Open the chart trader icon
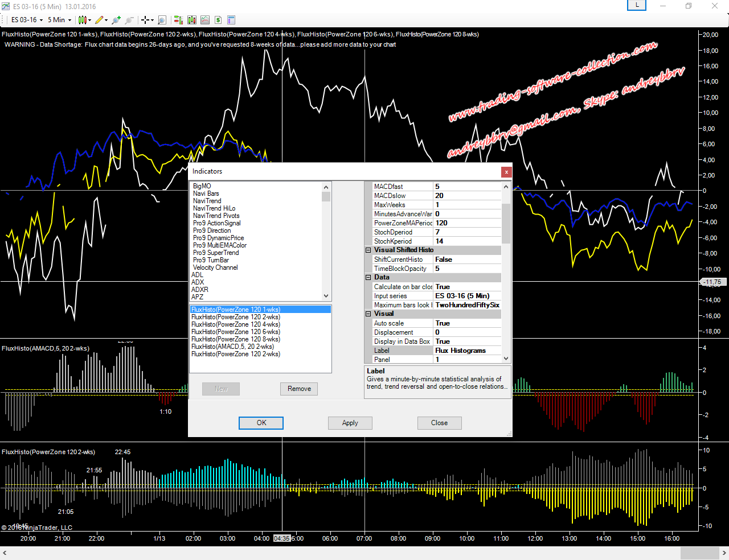Screen dimensions: 729x560 click(178, 20)
